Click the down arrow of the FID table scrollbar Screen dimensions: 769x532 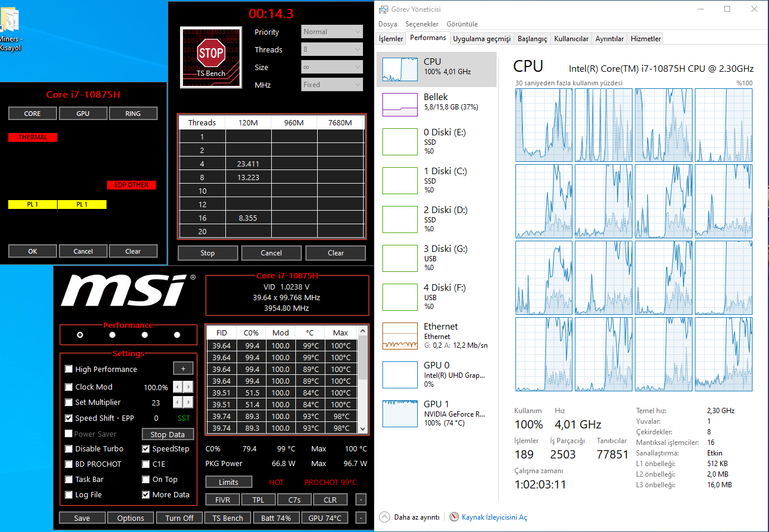tap(362, 429)
